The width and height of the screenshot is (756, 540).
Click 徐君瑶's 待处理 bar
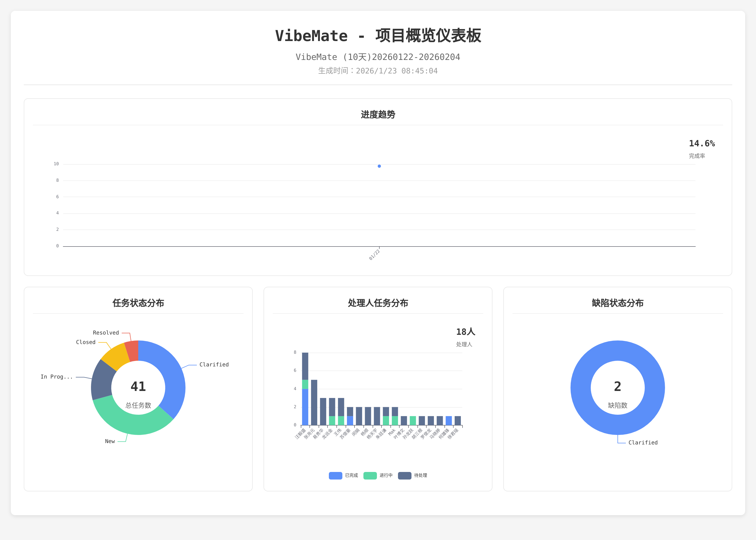(x=457, y=421)
